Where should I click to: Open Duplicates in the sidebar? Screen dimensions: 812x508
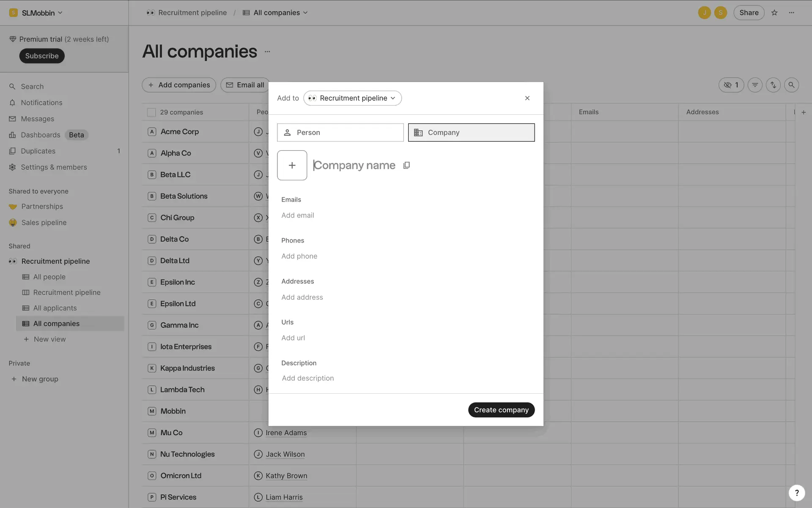coord(38,151)
